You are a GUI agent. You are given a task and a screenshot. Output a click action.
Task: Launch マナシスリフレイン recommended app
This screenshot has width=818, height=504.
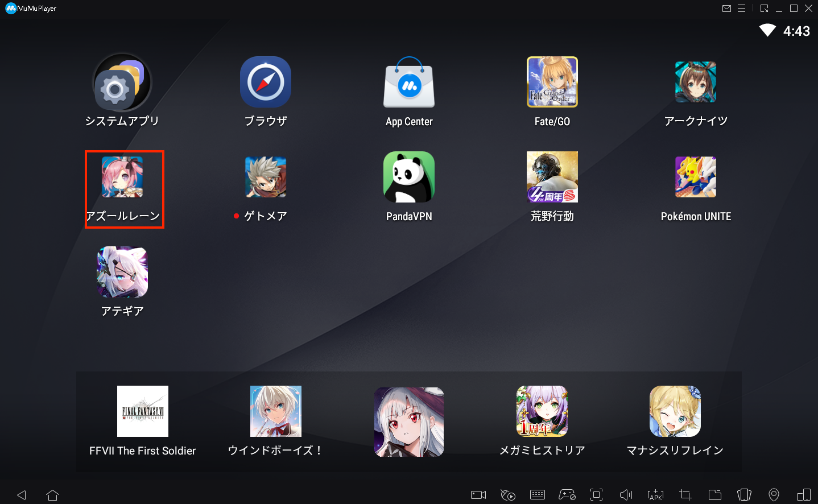pos(675,411)
